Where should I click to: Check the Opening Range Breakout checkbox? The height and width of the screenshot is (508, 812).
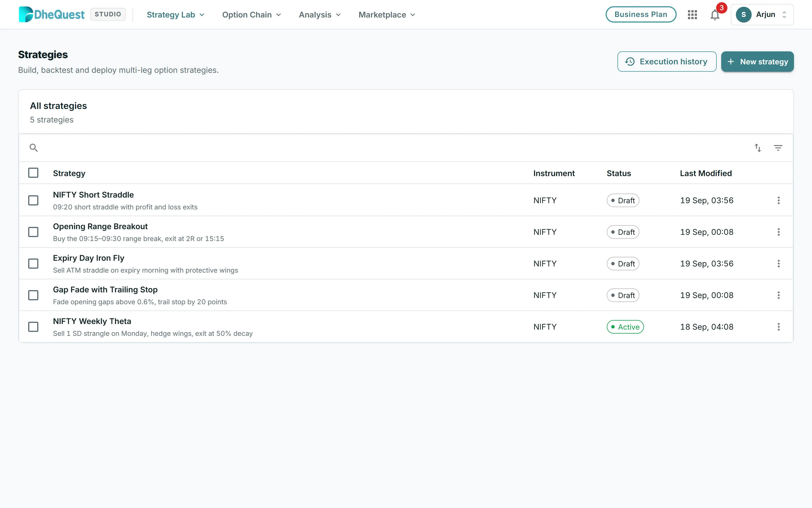pyautogui.click(x=33, y=232)
